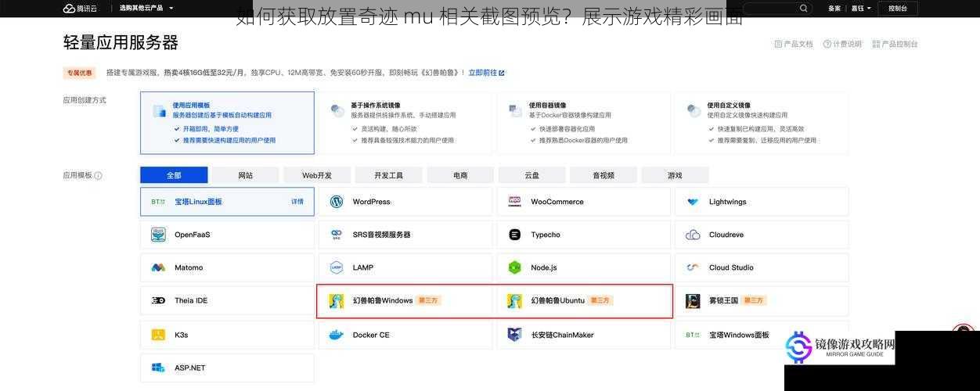Screen dimensions: 980x391
Task: Click the 应用模板 info icon
Action: (98, 176)
